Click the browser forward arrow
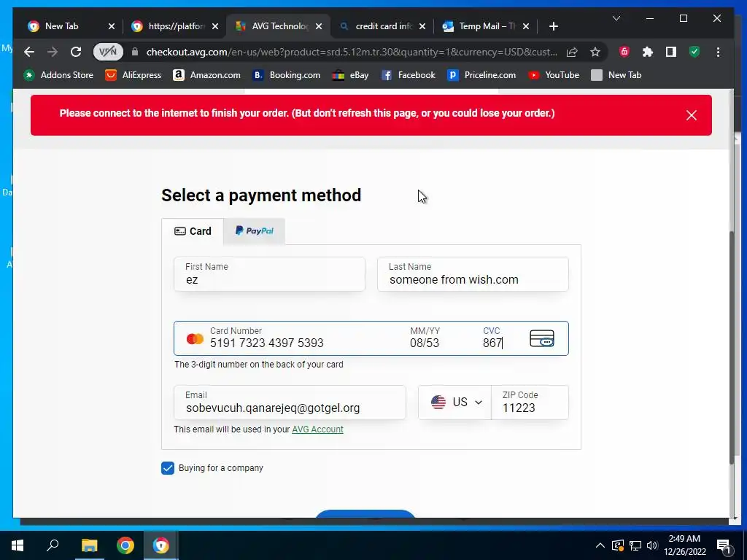The width and height of the screenshot is (747, 560). click(53, 52)
